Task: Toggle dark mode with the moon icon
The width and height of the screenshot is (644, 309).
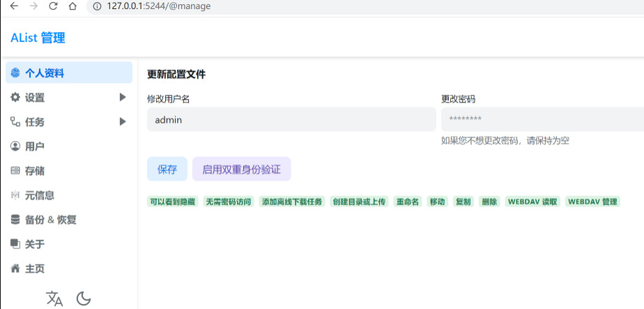Action: point(84,299)
